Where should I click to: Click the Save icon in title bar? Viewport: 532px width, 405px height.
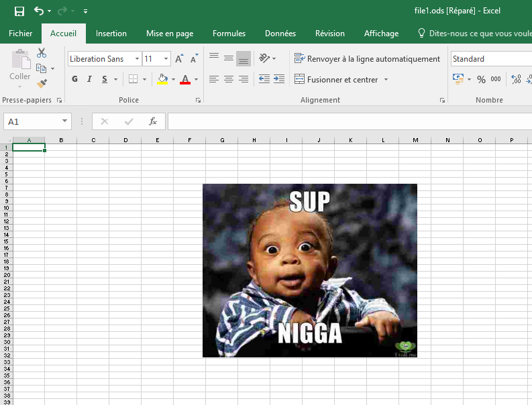pos(19,11)
